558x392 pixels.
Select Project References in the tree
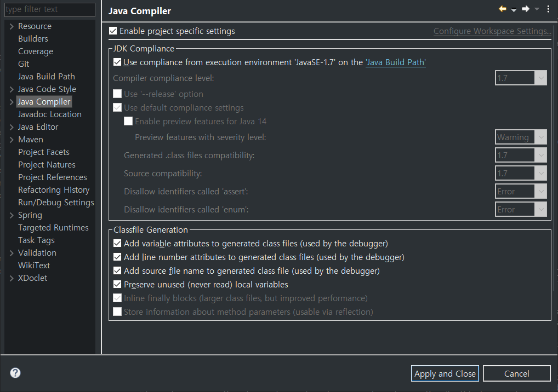coord(52,177)
